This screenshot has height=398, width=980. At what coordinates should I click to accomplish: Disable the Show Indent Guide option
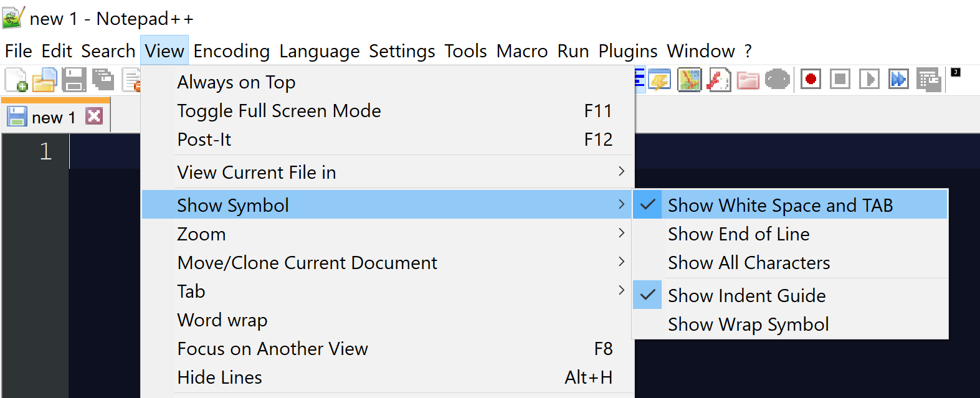click(x=746, y=295)
